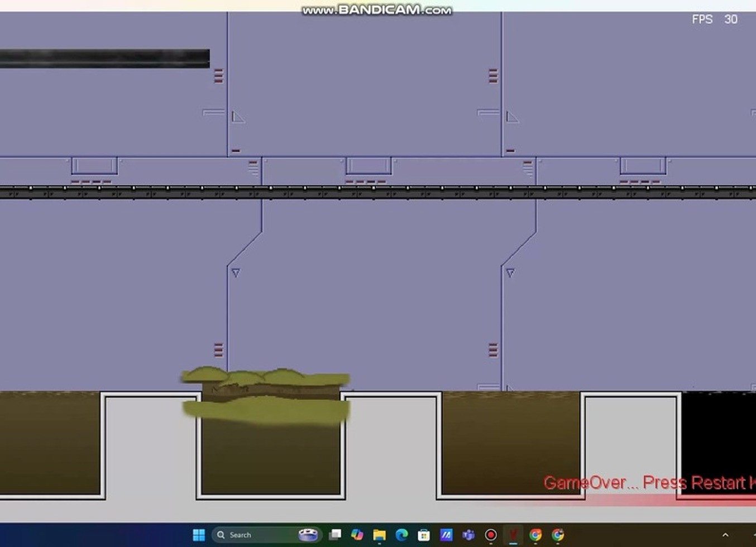Screen dimensions: 756x547
Task: Open Microsoft Teams from the taskbar
Action: pos(468,535)
